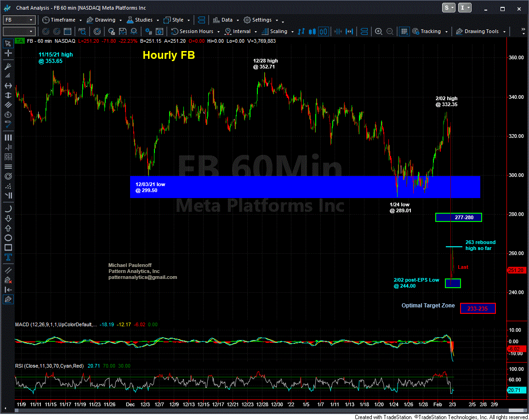Click the Hourly FB chart title text
Viewport: 529px width, 420px height.
[x=169, y=55]
